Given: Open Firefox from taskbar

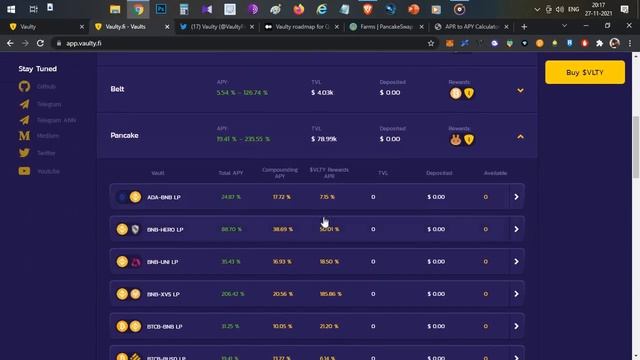Looking at the screenshot, I should click(299, 9).
